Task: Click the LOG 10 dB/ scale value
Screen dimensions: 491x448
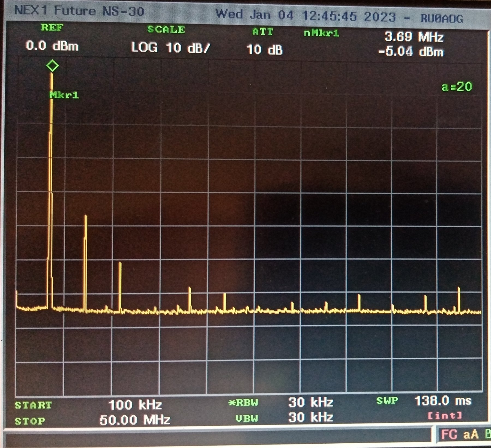Action: 170,48
